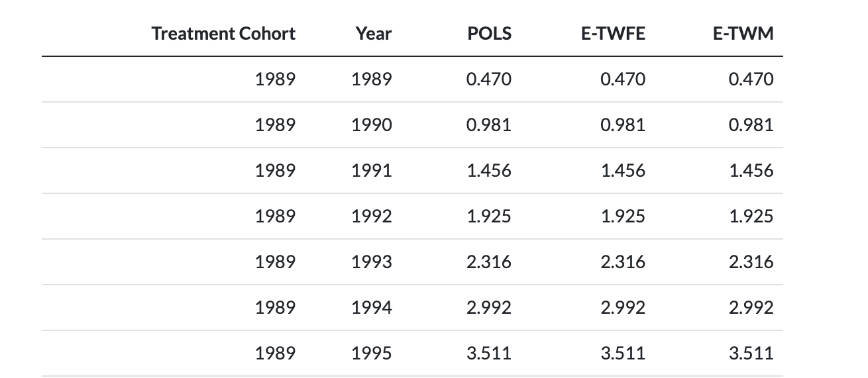Select the Year cell showing 1993
868x378 pixels.
coord(372,262)
